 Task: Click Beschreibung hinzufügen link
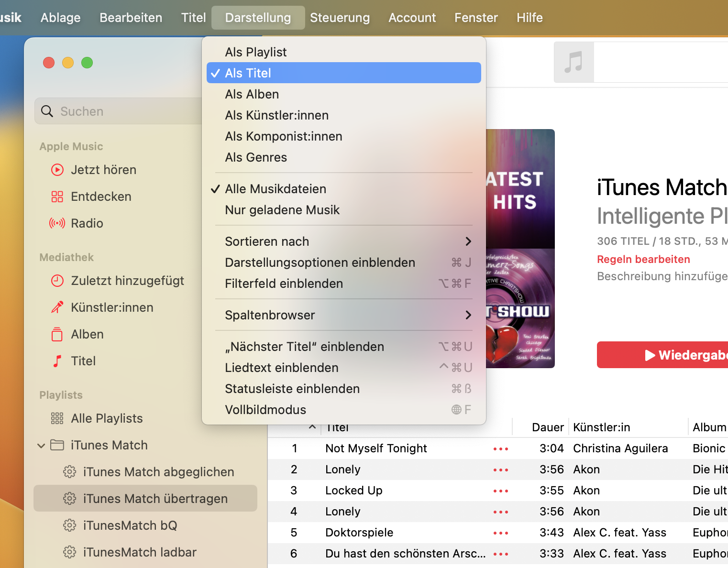(x=662, y=276)
